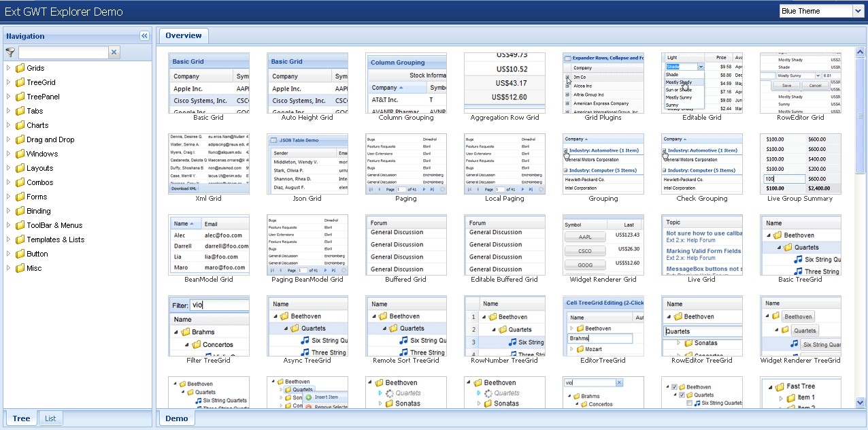Screen dimensions: 868x430
Task: Click the filter funnel icon
Action: click(10, 52)
